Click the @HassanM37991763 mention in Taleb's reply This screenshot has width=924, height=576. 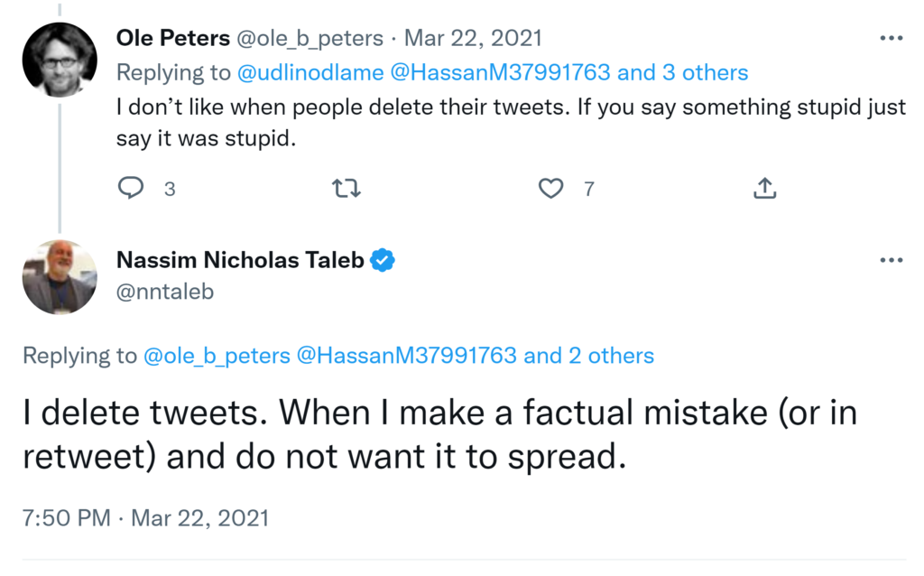click(x=406, y=356)
